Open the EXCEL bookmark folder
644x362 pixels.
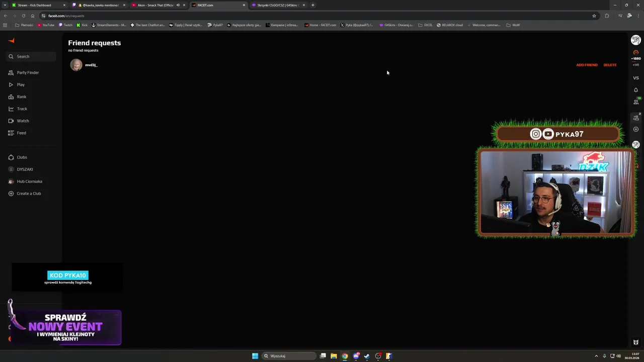pos(426,25)
